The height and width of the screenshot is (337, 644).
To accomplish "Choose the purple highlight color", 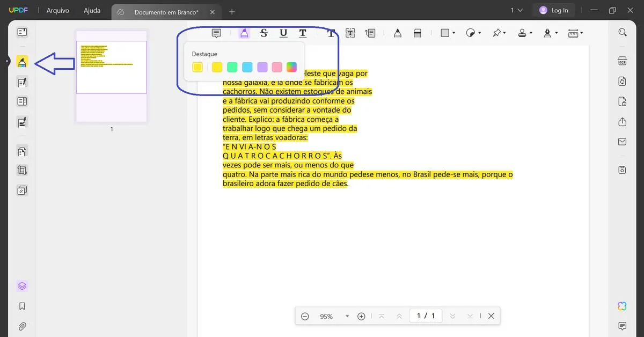I will [262, 67].
